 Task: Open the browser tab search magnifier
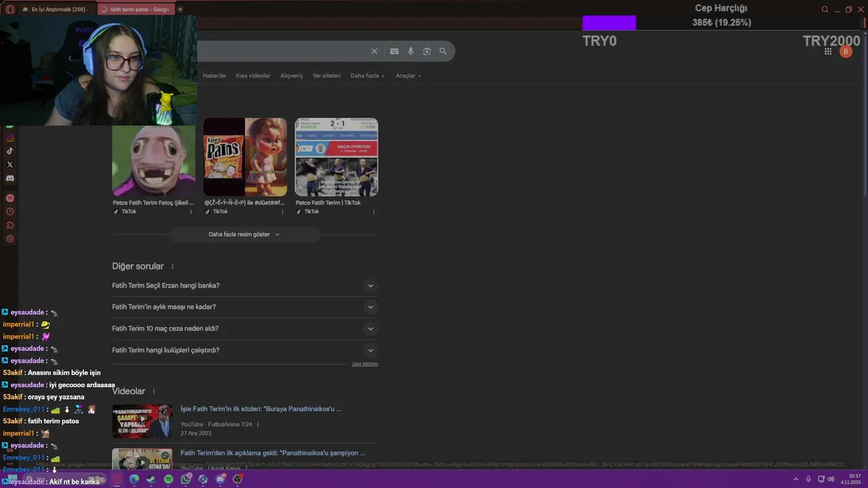825,9
